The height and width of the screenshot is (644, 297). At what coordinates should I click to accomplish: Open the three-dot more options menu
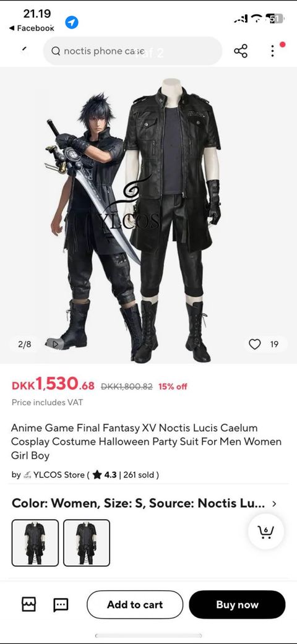coord(272,51)
